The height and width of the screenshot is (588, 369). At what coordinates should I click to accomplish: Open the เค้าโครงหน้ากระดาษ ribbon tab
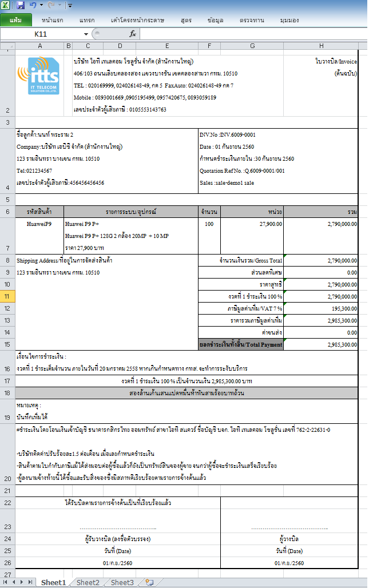coord(137,20)
